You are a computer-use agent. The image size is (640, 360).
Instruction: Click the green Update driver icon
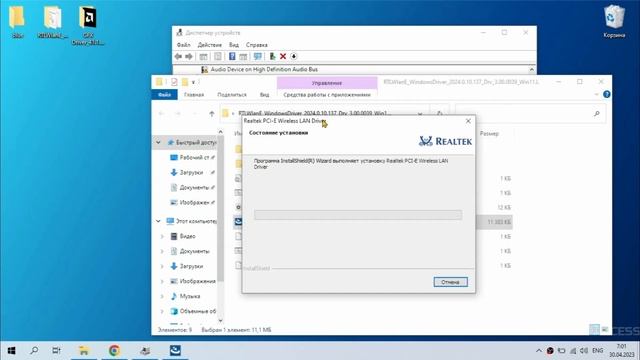pos(272,56)
